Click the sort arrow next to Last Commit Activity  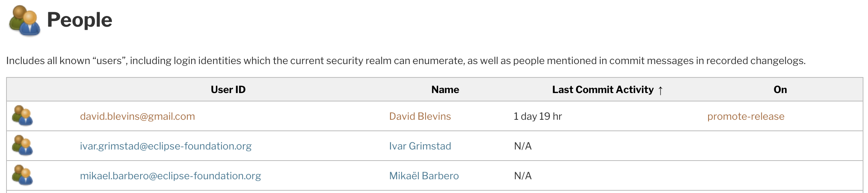click(661, 90)
